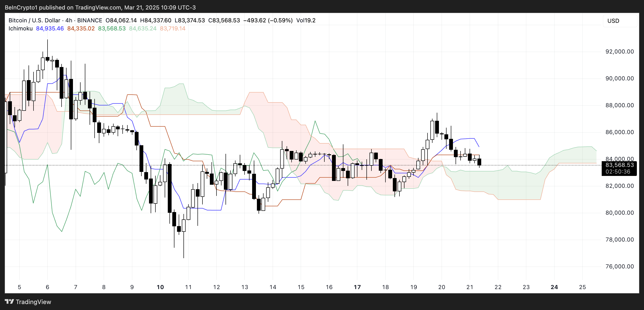Click the green 83,568.53 Ichimoku value

(112, 29)
